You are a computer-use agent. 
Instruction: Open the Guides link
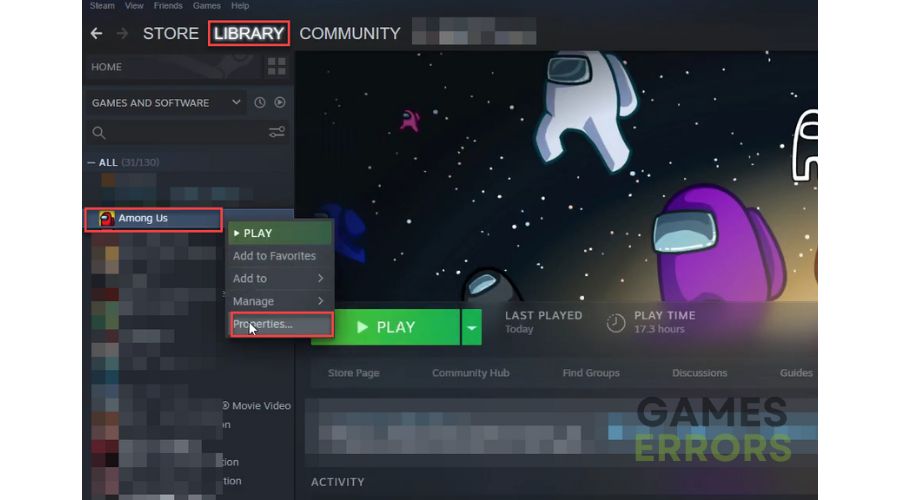click(796, 373)
